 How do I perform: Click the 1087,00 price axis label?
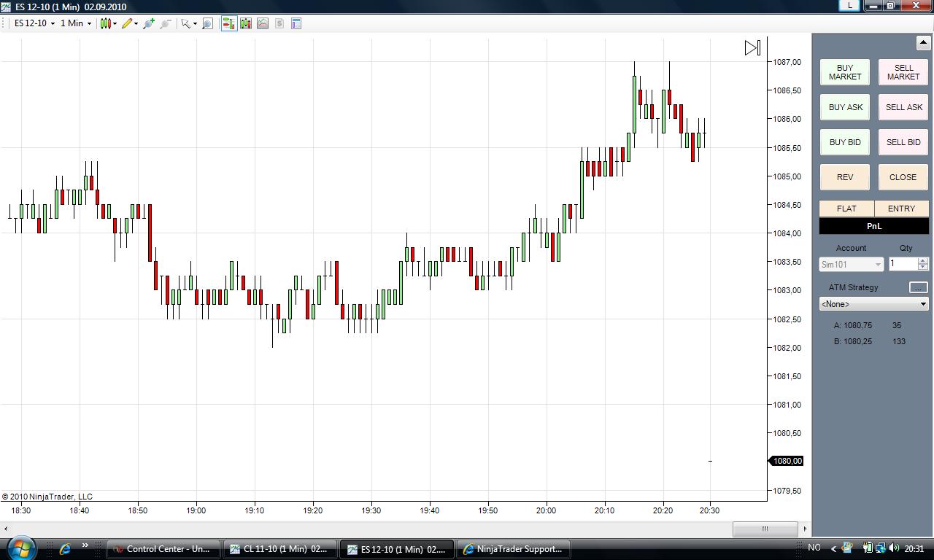[787, 62]
